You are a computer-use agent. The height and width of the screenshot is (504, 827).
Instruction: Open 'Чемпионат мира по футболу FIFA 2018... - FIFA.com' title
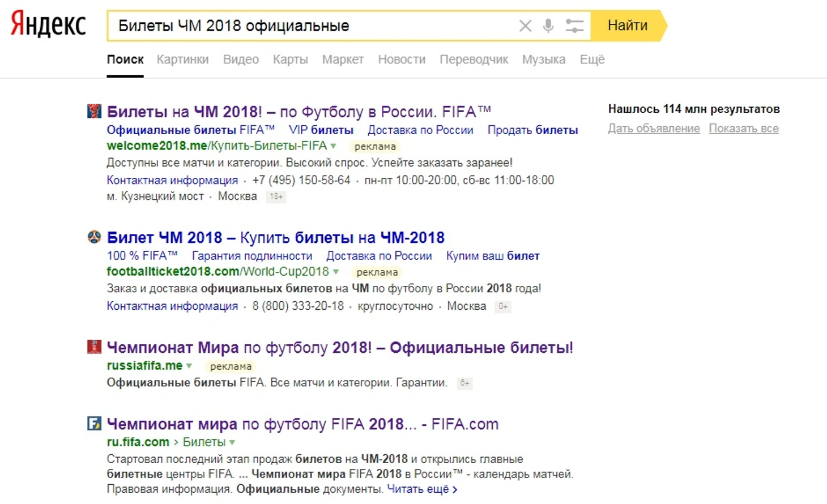point(302,424)
